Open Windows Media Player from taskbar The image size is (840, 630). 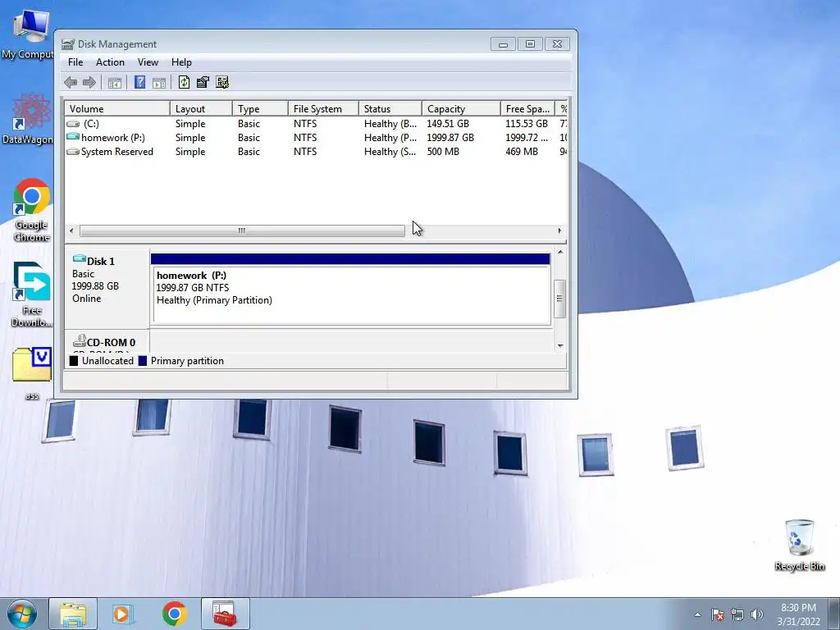(123, 614)
